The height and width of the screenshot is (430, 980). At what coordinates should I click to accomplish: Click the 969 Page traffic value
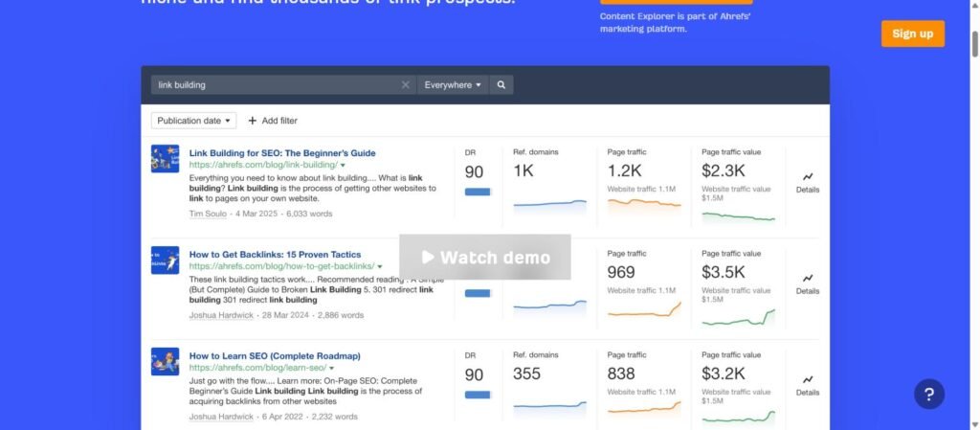(x=621, y=273)
